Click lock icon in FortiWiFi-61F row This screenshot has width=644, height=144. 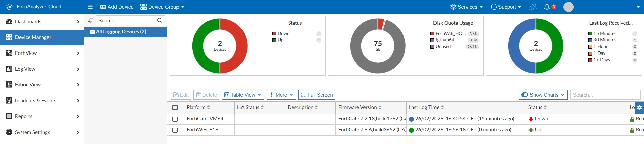[632, 130]
